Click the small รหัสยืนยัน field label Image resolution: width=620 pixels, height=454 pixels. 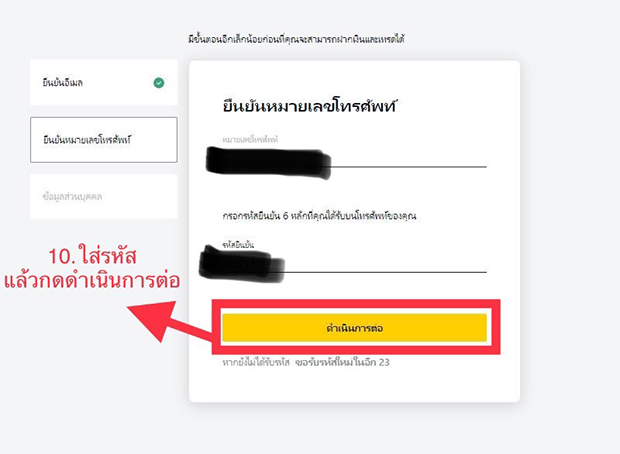tap(238, 245)
